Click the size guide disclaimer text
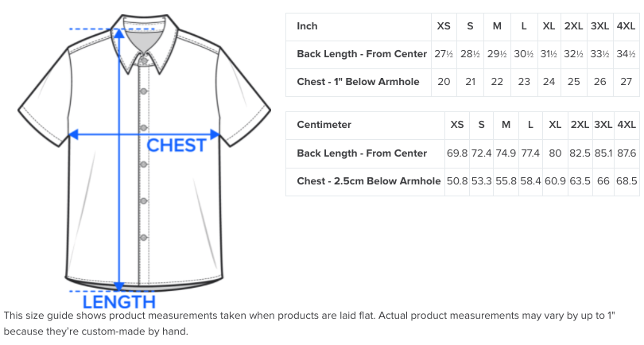 click(x=309, y=324)
